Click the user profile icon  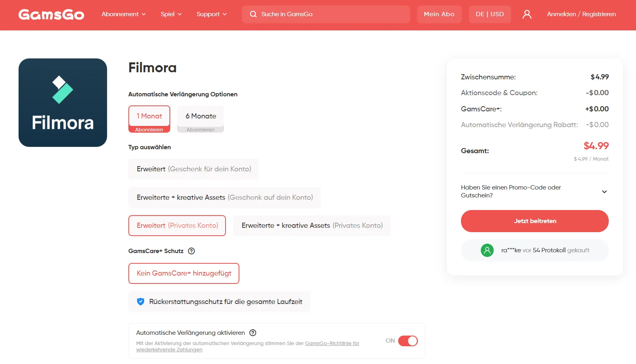pyautogui.click(x=527, y=14)
